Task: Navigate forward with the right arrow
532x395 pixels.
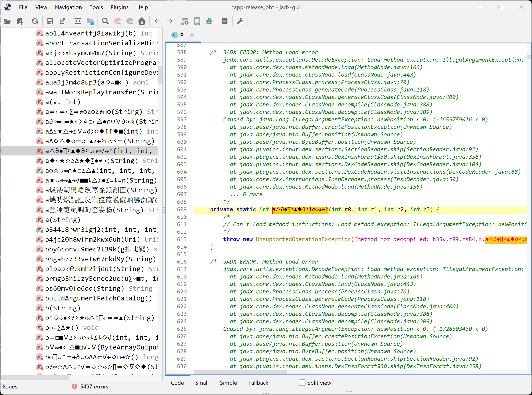Action: click(169, 21)
